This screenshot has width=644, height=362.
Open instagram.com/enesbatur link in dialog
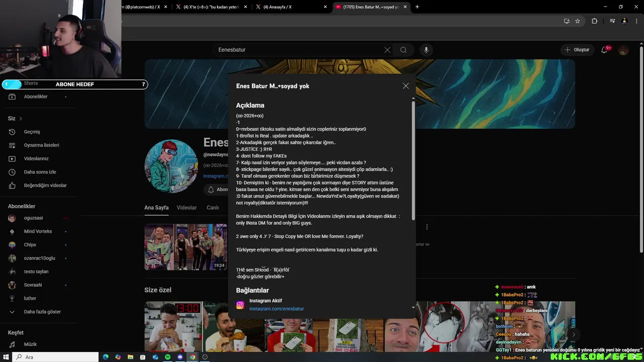click(x=276, y=309)
